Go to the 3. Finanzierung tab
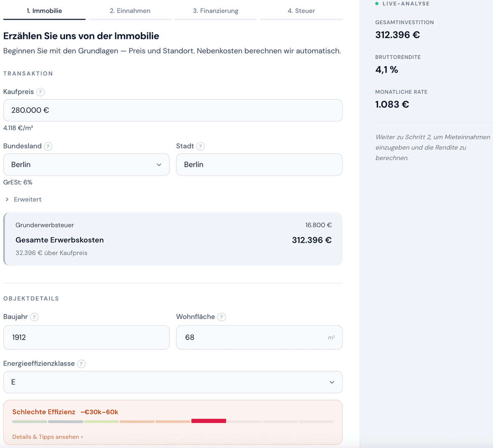Image resolution: width=493 pixels, height=448 pixels. [x=216, y=11]
